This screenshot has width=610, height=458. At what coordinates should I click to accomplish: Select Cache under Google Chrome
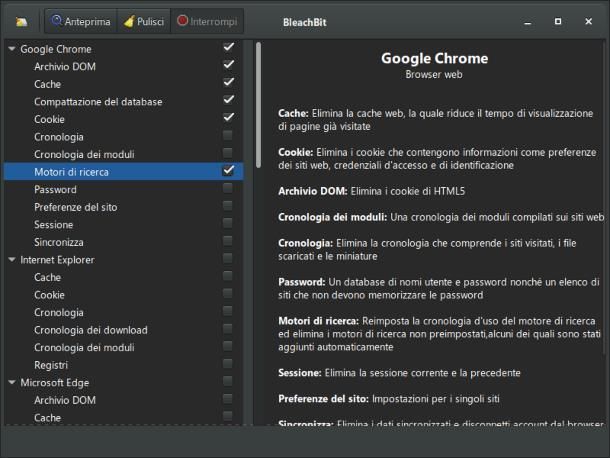pos(124,84)
